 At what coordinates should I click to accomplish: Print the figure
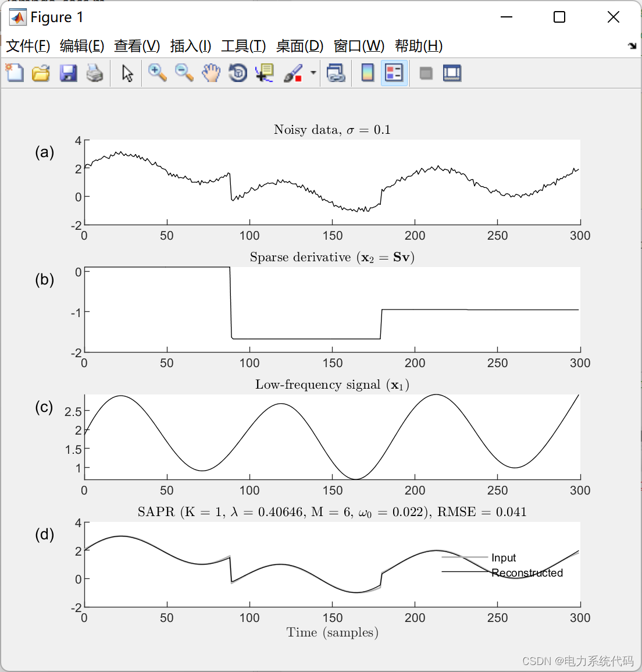pos(95,73)
